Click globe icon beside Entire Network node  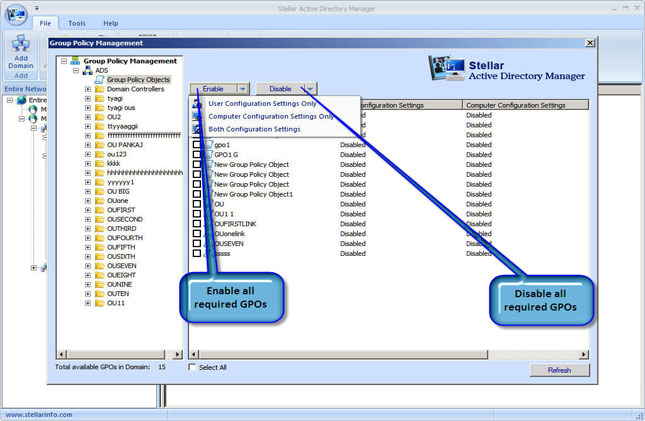pyautogui.click(x=21, y=100)
